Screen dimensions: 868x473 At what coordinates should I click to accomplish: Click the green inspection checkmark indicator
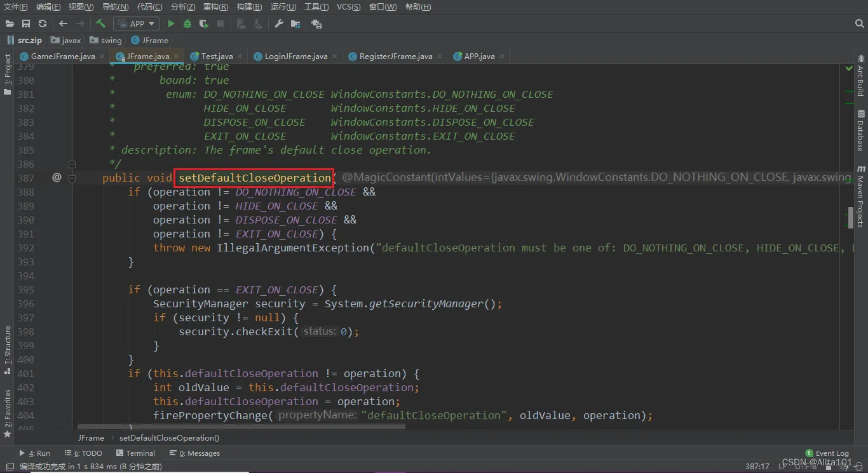[x=849, y=68]
